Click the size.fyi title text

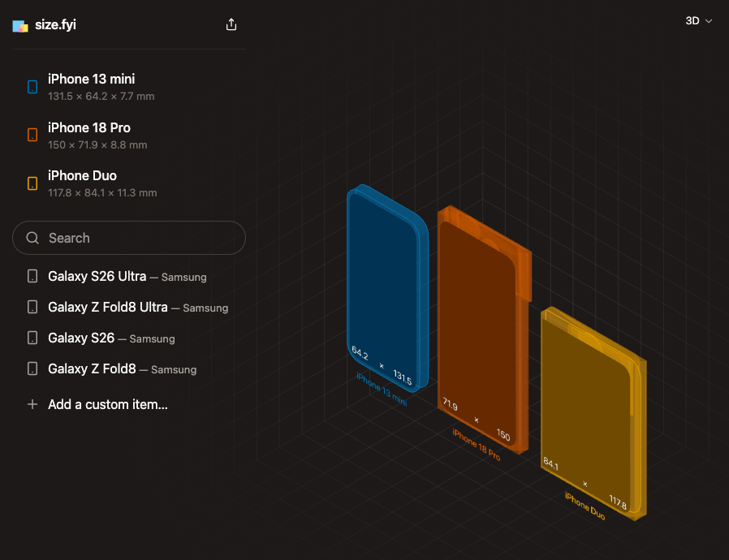pyautogui.click(x=55, y=24)
